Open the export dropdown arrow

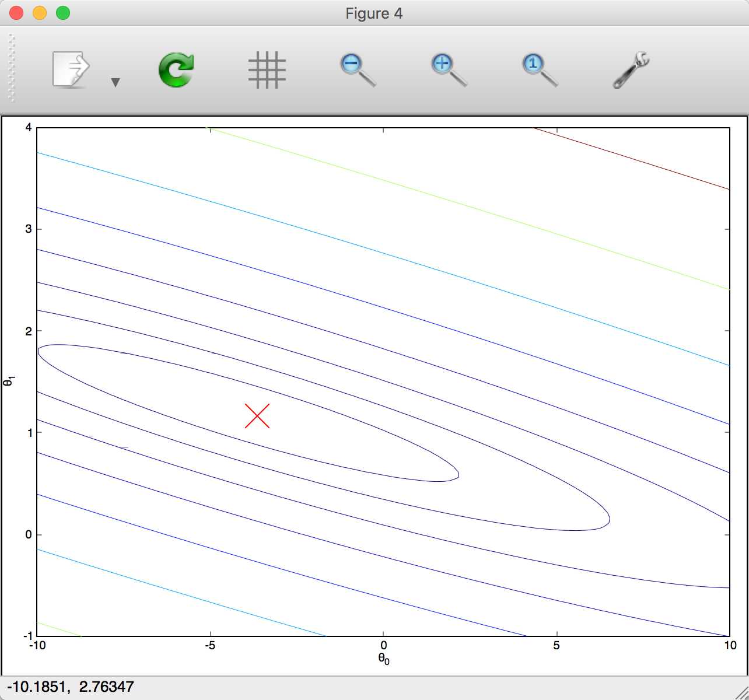[x=116, y=82]
